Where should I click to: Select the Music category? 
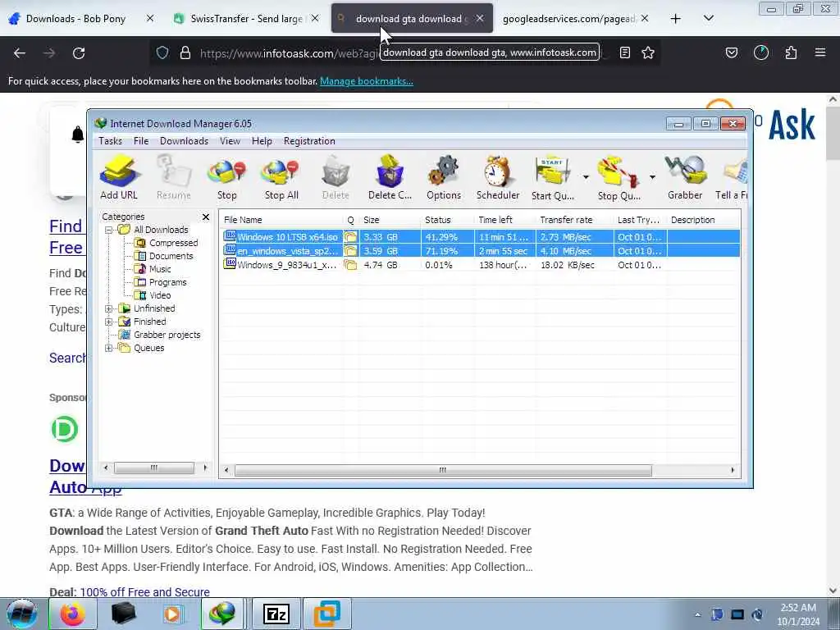160,269
